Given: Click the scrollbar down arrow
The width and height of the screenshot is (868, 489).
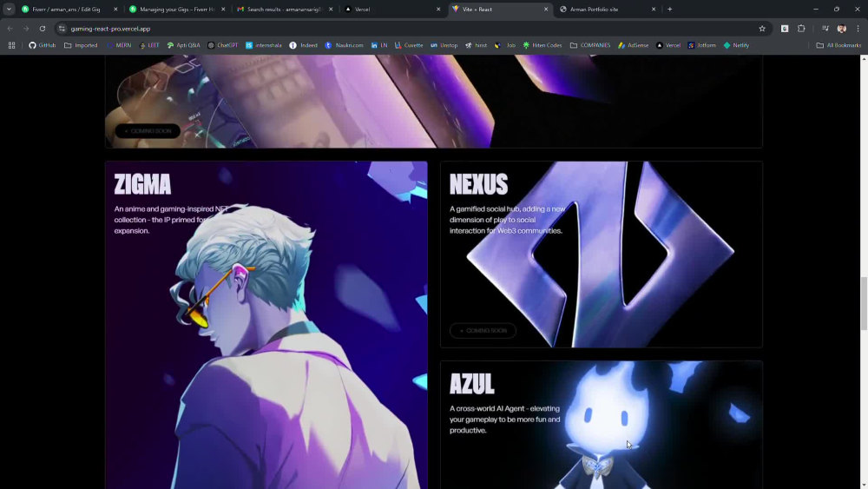Looking at the screenshot, I should click(x=864, y=485).
